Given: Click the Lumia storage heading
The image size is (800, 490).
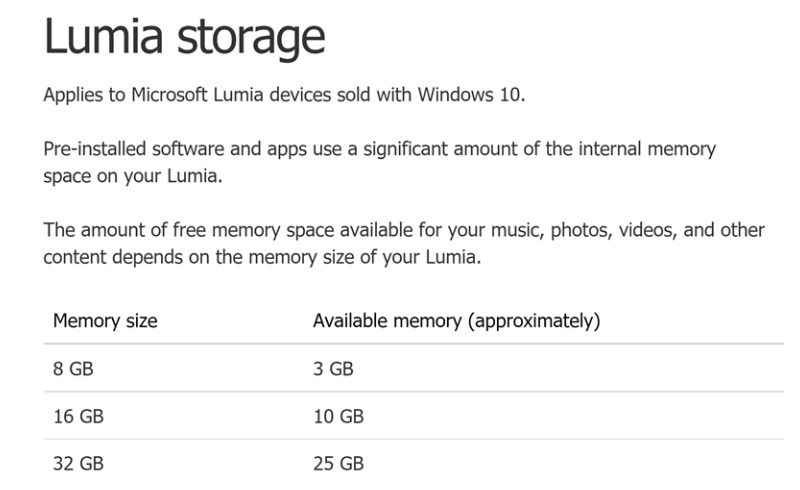Looking at the screenshot, I should coord(184,38).
